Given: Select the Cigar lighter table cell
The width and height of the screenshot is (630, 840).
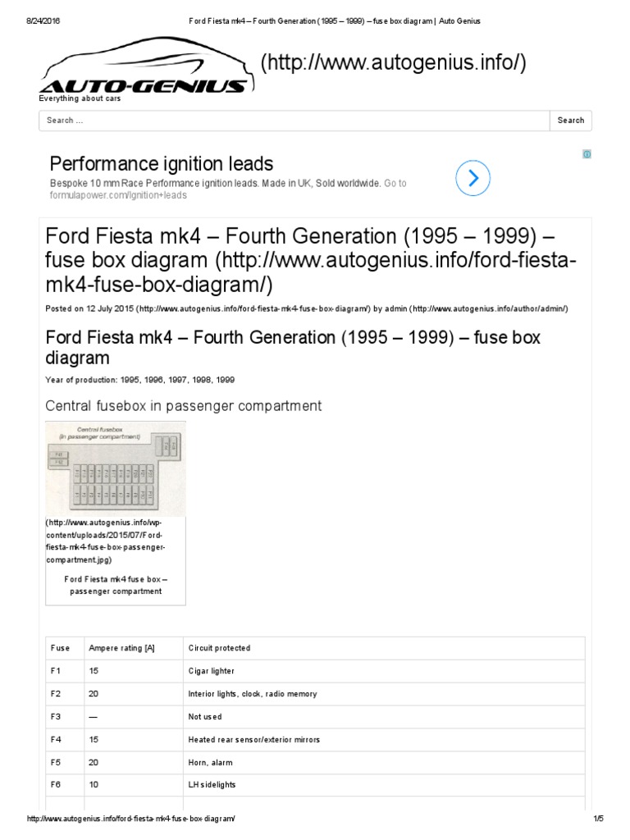Looking at the screenshot, I should pos(212,671).
